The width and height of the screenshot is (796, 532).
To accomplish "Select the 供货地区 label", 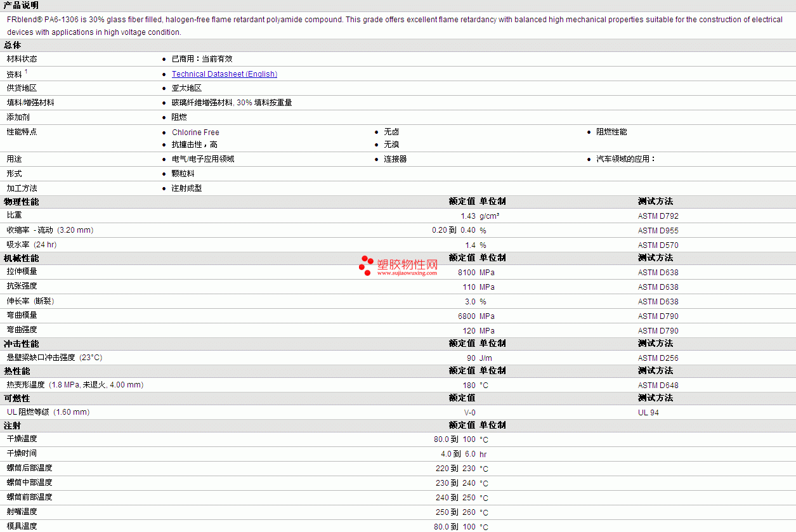I will (22, 88).
